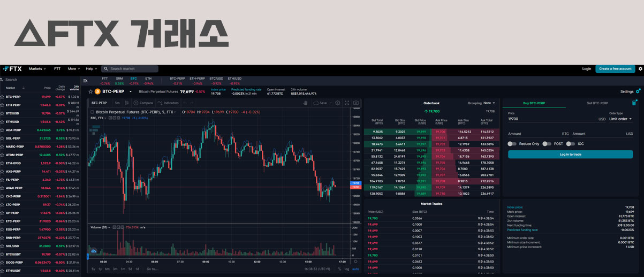Open the More menu

[x=73, y=68]
